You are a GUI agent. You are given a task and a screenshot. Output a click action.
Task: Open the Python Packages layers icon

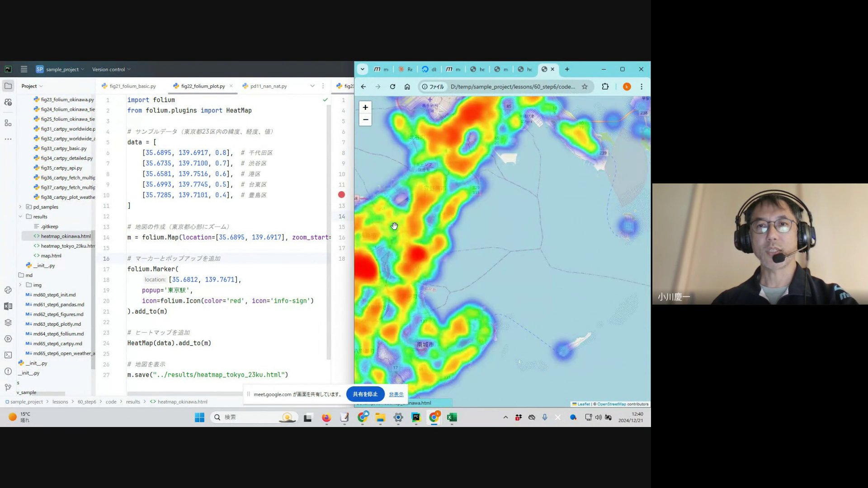click(x=8, y=323)
